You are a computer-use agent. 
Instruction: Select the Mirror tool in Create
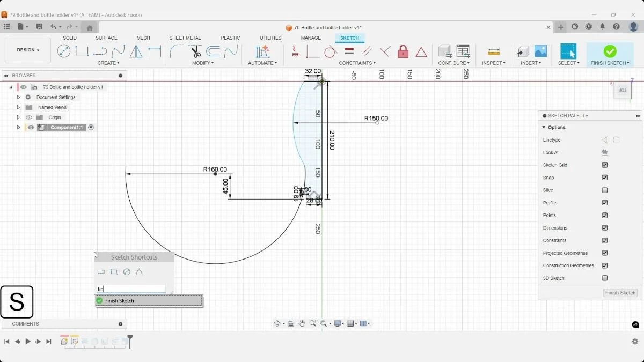(136, 51)
